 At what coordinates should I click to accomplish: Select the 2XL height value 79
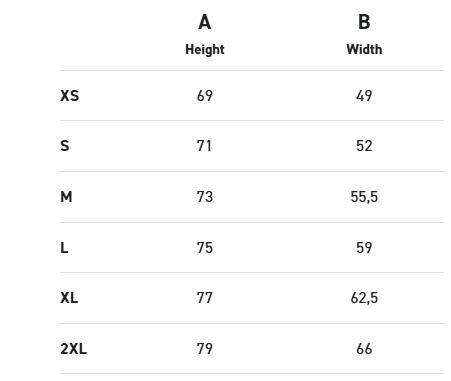(x=205, y=349)
